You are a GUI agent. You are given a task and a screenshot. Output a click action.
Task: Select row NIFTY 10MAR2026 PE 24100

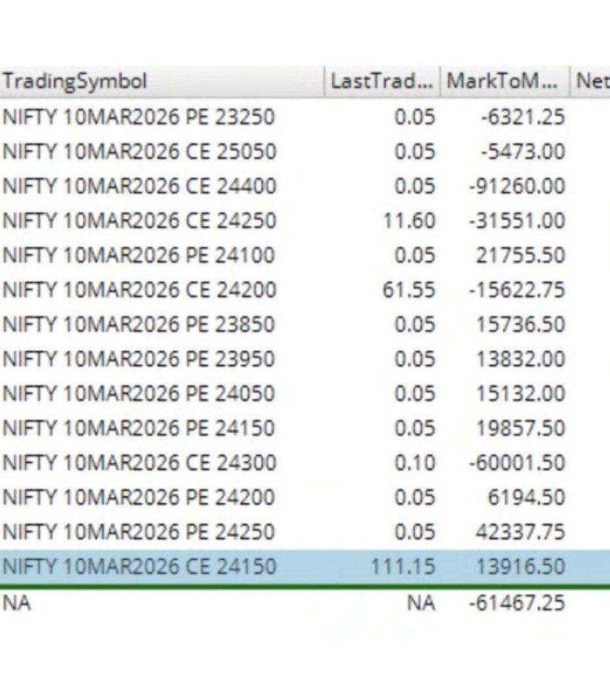305,255
